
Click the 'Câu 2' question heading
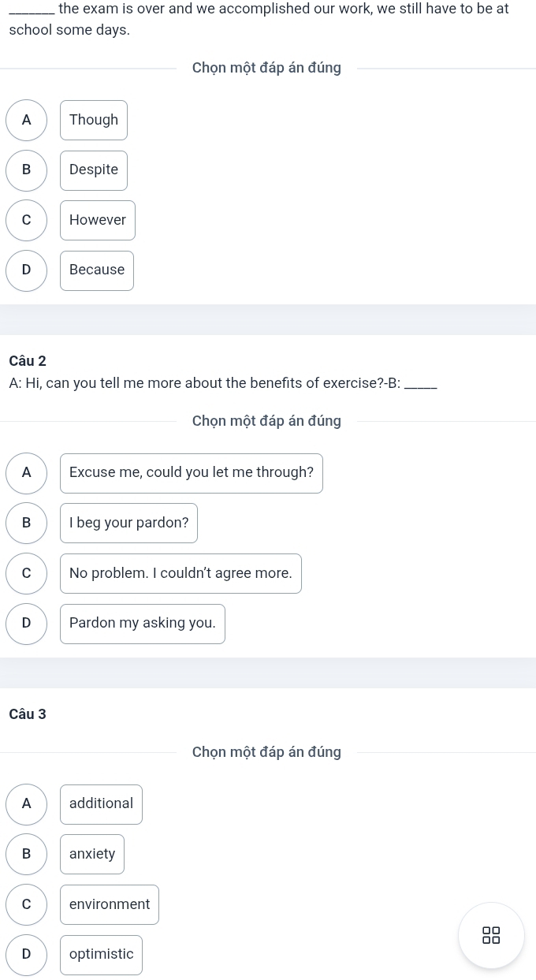point(28,361)
